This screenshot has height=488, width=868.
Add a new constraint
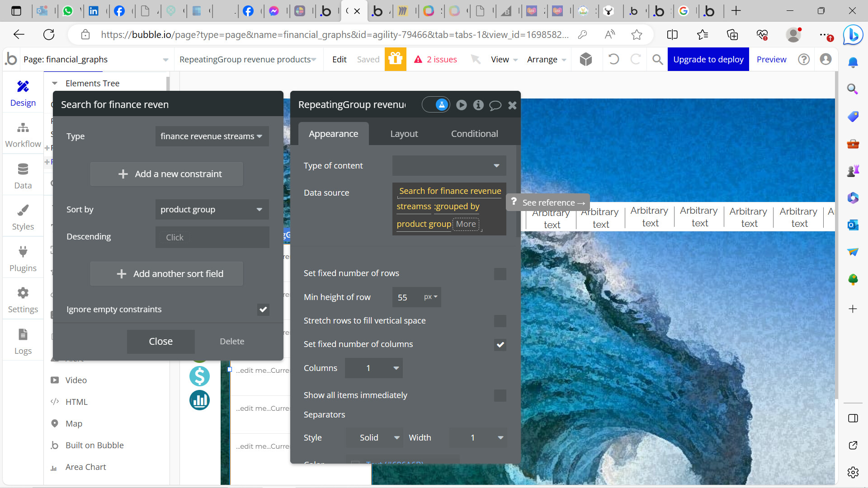pyautogui.click(x=166, y=174)
